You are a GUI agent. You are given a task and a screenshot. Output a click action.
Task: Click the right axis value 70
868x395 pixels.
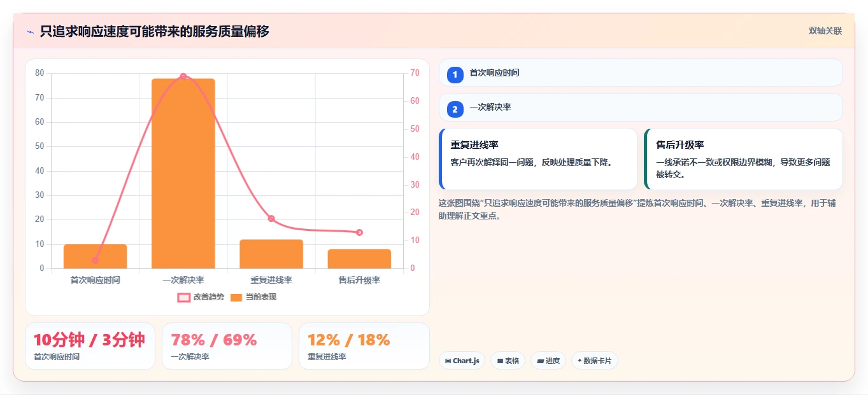415,73
